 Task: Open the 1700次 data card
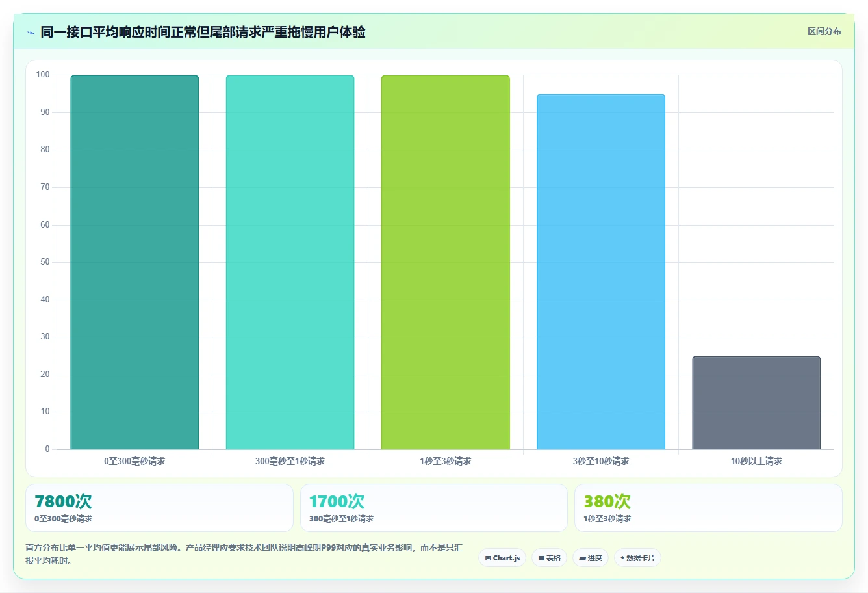[x=433, y=508]
